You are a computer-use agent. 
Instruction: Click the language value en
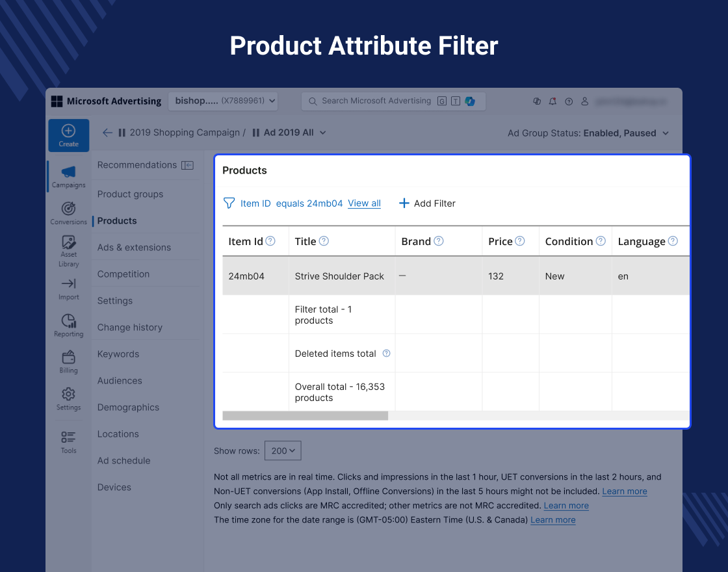pyautogui.click(x=623, y=276)
